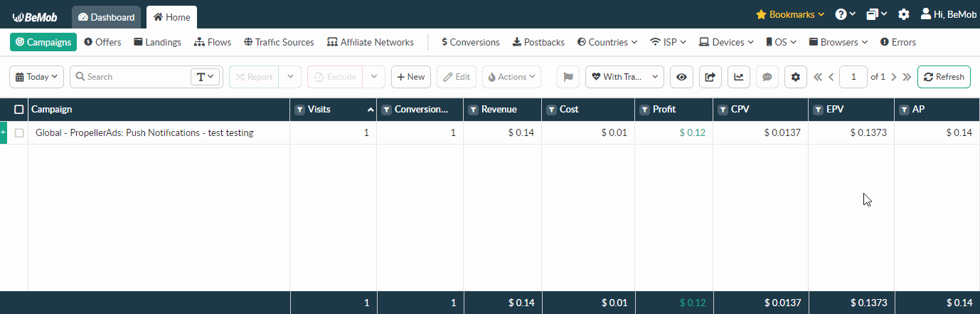Expand the With Traffic filter dropdown
The width and height of the screenshot is (980, 314).
coord(624,77)
